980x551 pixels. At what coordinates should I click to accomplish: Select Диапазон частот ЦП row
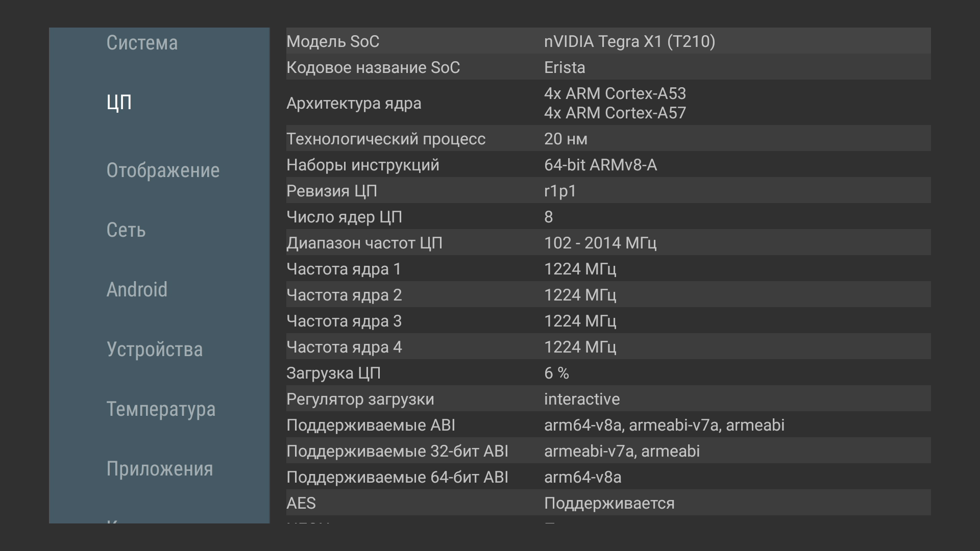tap(607, 243)
